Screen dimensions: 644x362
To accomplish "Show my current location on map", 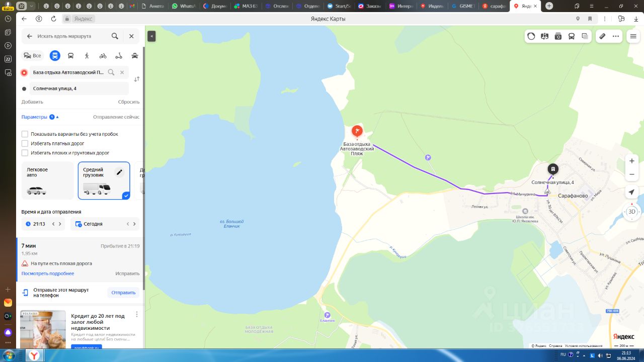I will [632, 192].
